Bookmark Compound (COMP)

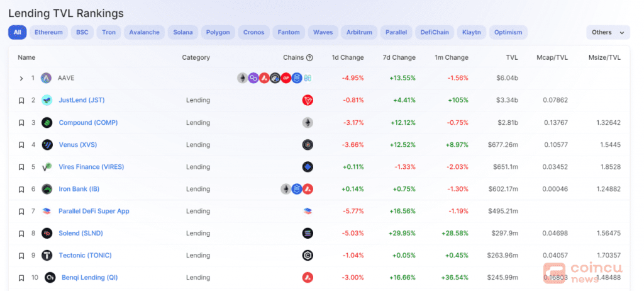coord(21,123)
